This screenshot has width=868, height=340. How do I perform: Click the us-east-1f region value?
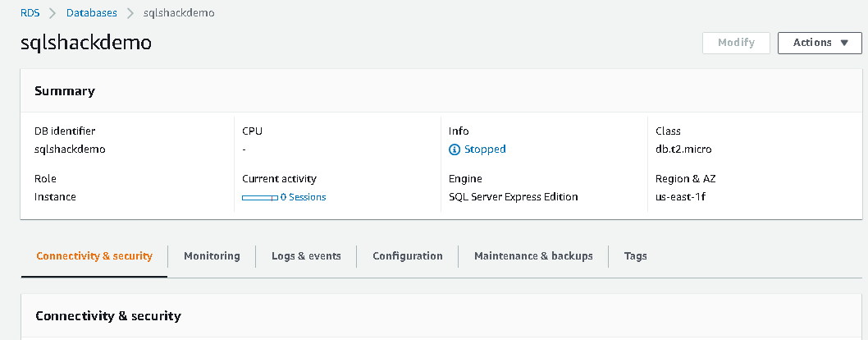pos(681,197)
